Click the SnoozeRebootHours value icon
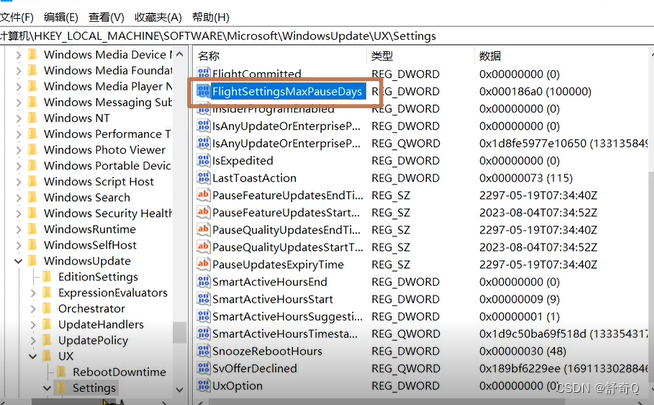The height and width of the screenshot is (405, 654). [203, 351]
